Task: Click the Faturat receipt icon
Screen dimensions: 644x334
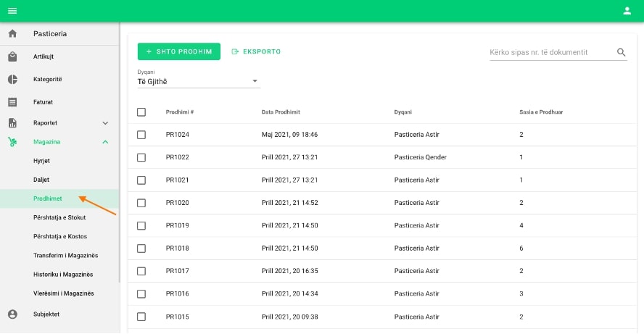Action: point(12,102)
